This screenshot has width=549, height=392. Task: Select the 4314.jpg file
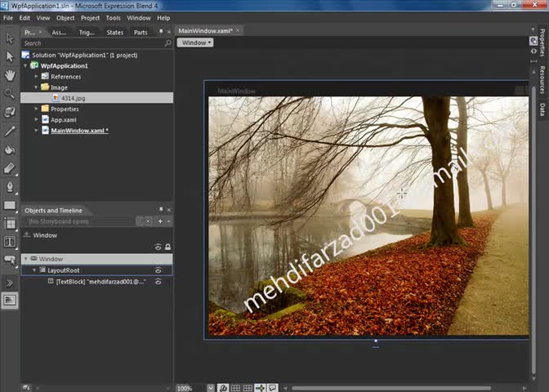click(x=96, y=98)
